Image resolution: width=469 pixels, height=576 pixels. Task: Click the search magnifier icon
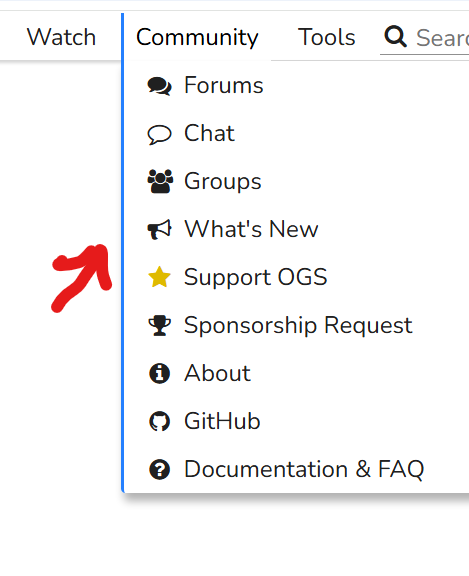click(395, 36)
